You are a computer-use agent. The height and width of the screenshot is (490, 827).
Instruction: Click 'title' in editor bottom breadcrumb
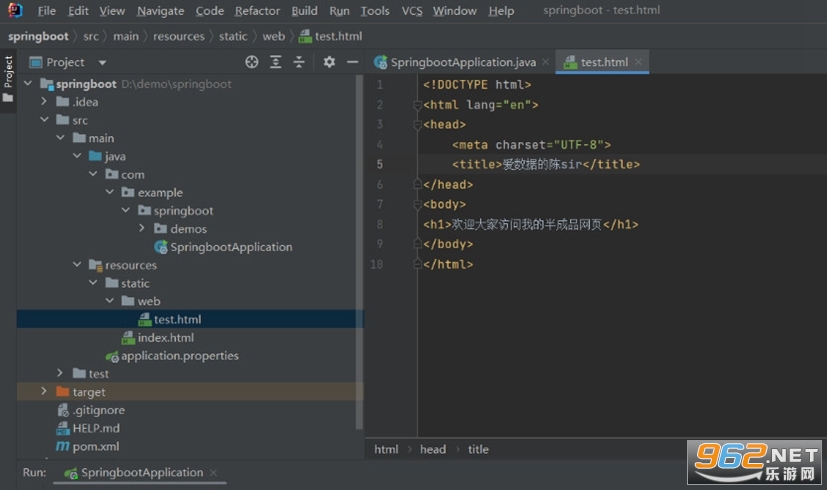478,449
